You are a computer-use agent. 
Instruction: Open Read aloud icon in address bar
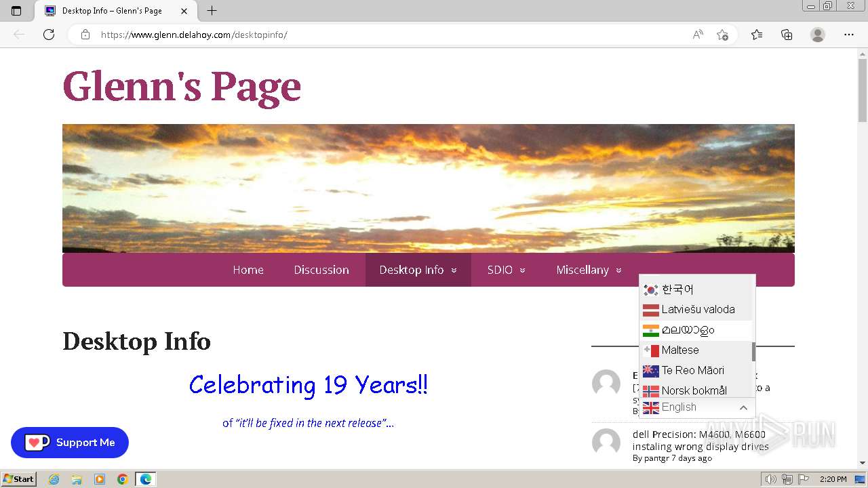698,35
